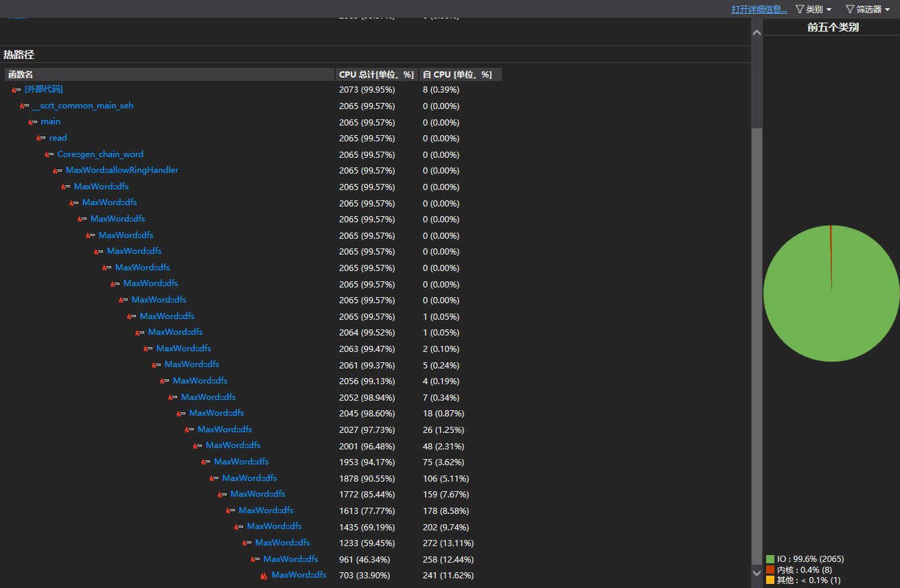
Task: Open the __scrt_common_main_seh function link
Action: point(83,106)
